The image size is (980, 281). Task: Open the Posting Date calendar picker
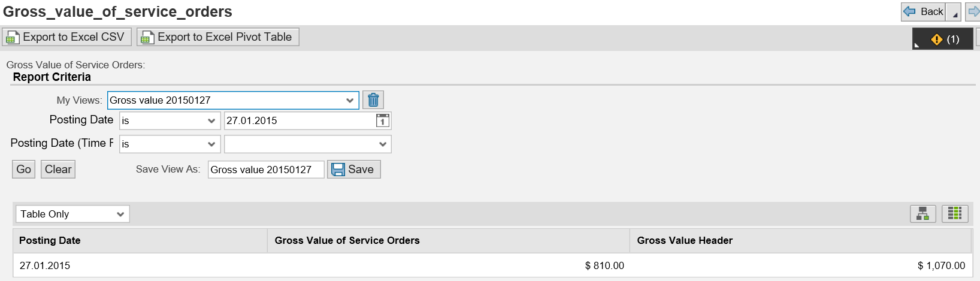[382, 120]
